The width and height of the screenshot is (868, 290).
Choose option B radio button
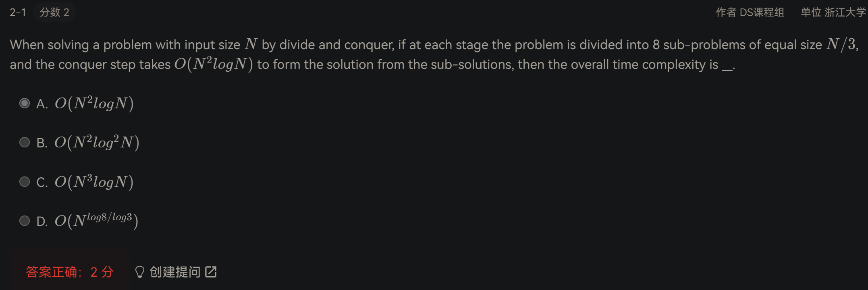click(25, 142)
